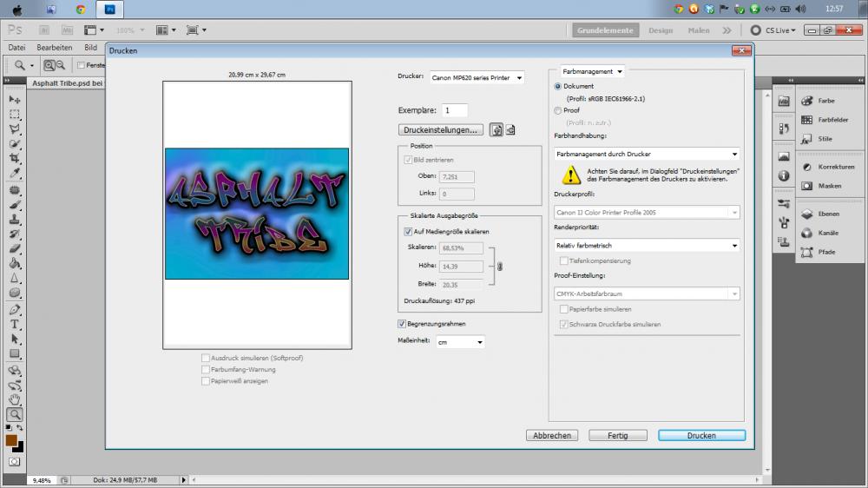This screenshot has width=868, height=488.
Task: Toggle Quick Mask mode icon
Action: [x=15, y=461]
